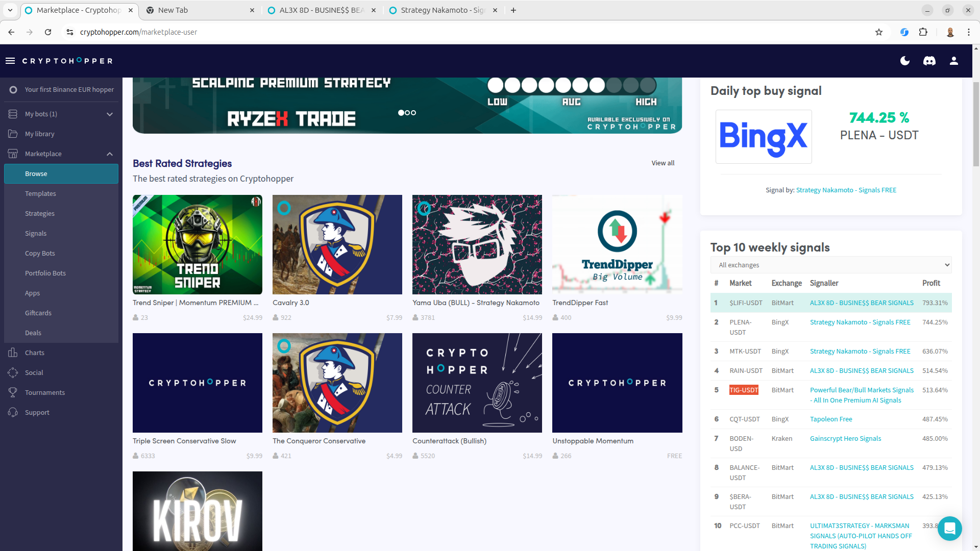Open the Giftcards menu item
The image size is (980, 551).
(x=61, y=313)
